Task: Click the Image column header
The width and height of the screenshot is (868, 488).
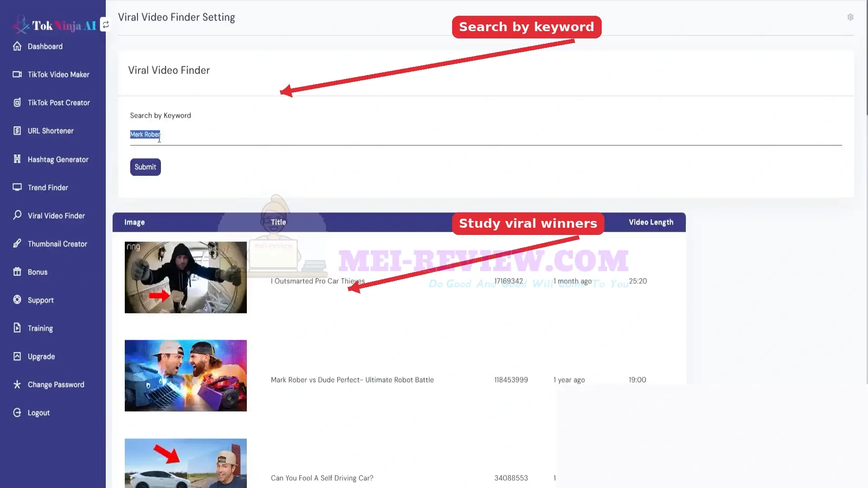Action: coord(135,222)
